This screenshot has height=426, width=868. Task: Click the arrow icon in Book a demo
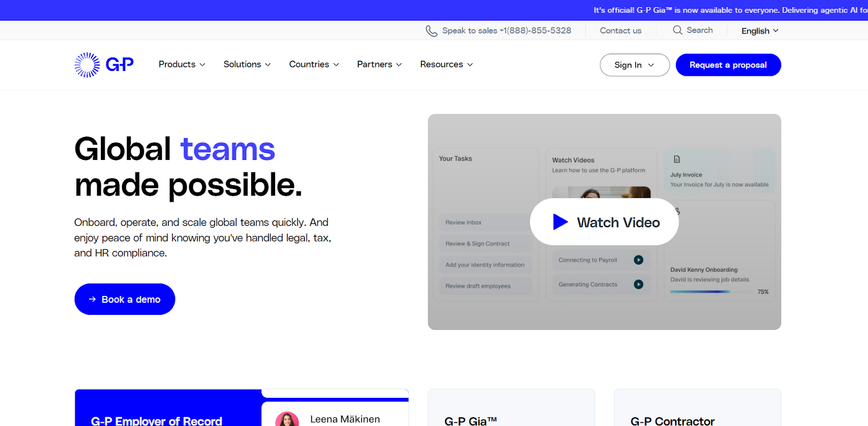92,299
